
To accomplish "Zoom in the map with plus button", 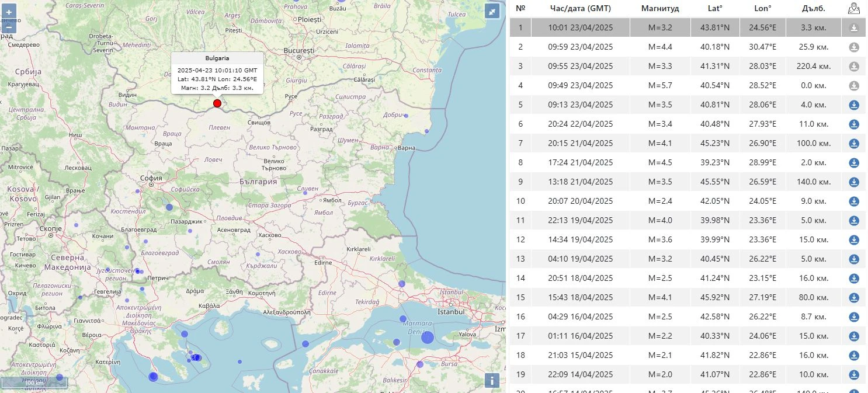I will (x=9, y=12).
